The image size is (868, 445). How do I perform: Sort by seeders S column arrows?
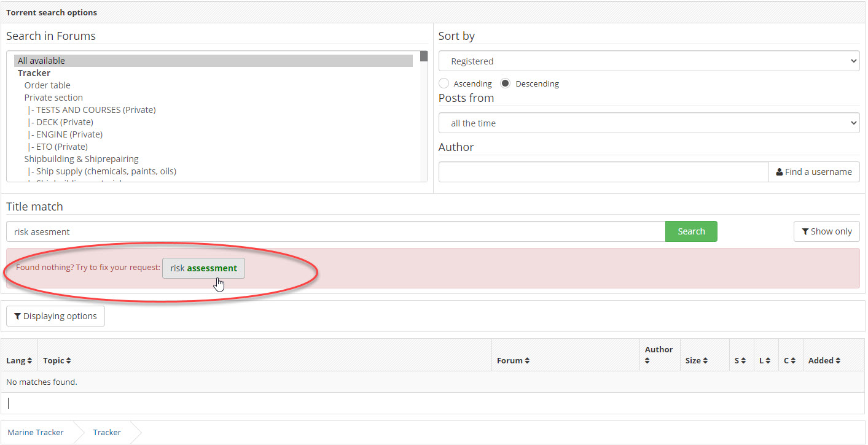pyautogui.click(x=743, y=361)
